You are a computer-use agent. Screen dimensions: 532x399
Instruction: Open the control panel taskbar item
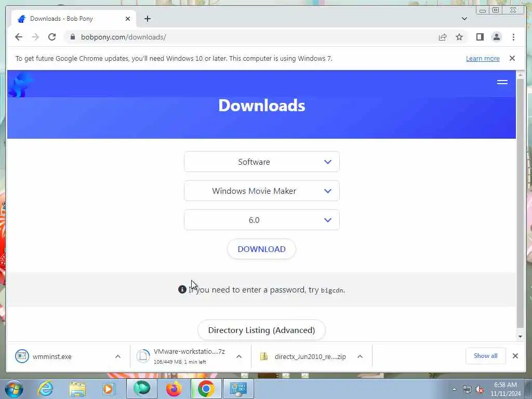point(238,389)
